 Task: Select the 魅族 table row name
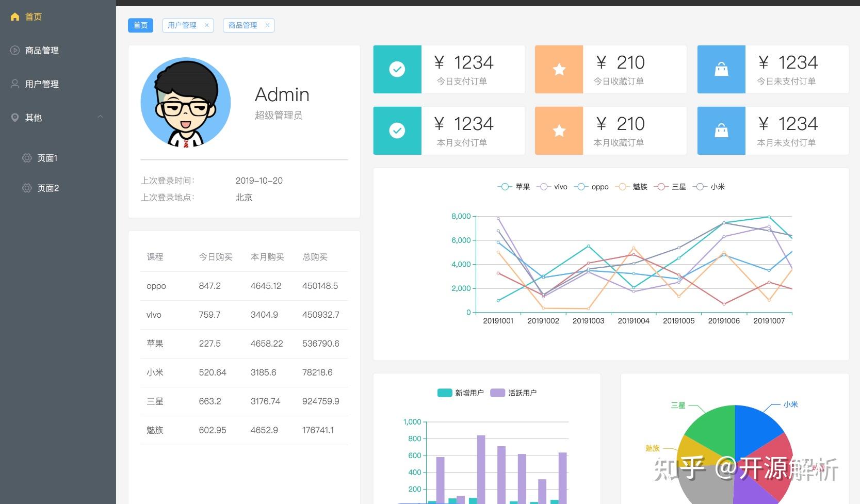[155, 430]
